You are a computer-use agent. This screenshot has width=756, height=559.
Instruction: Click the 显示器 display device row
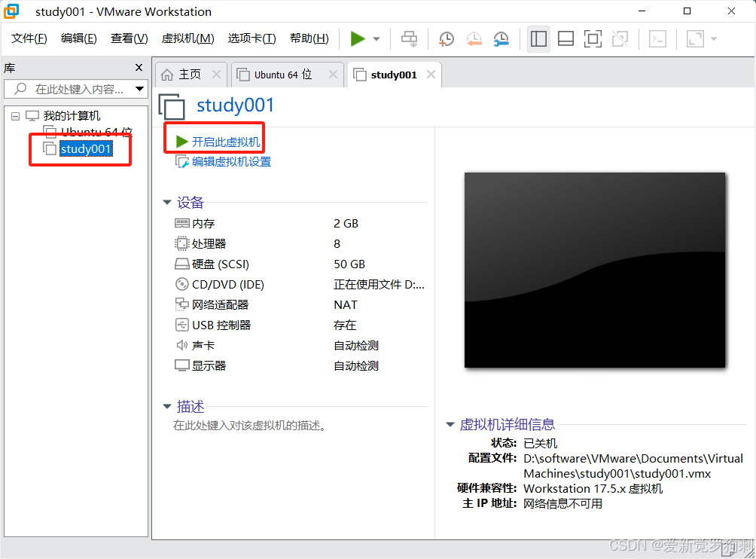click(300, 365)
